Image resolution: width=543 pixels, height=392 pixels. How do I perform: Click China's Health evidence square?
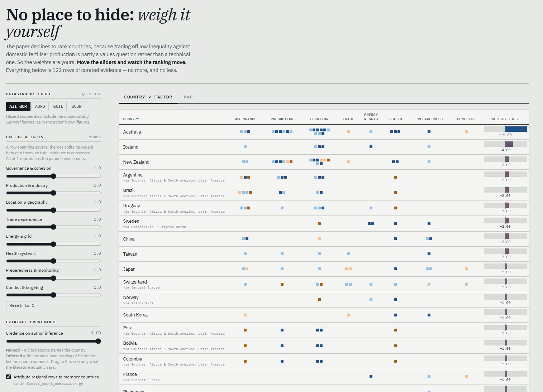(x=395, y=239)
